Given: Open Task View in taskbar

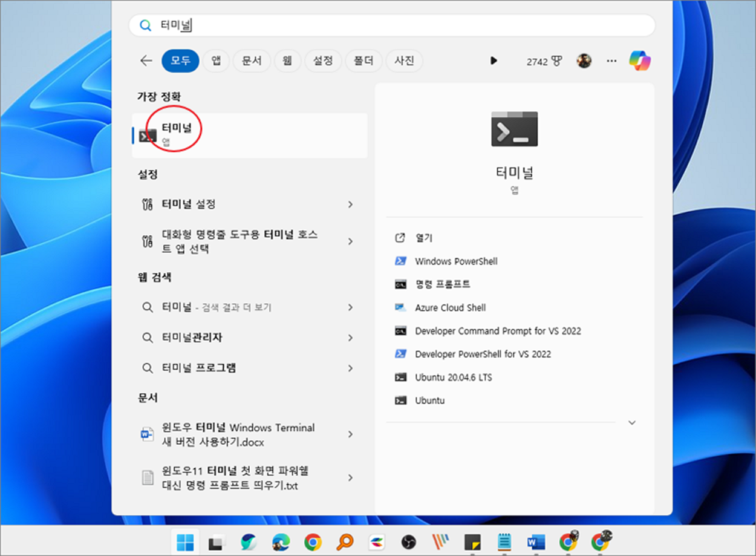Looking at the screenshot, I should 217,542.
